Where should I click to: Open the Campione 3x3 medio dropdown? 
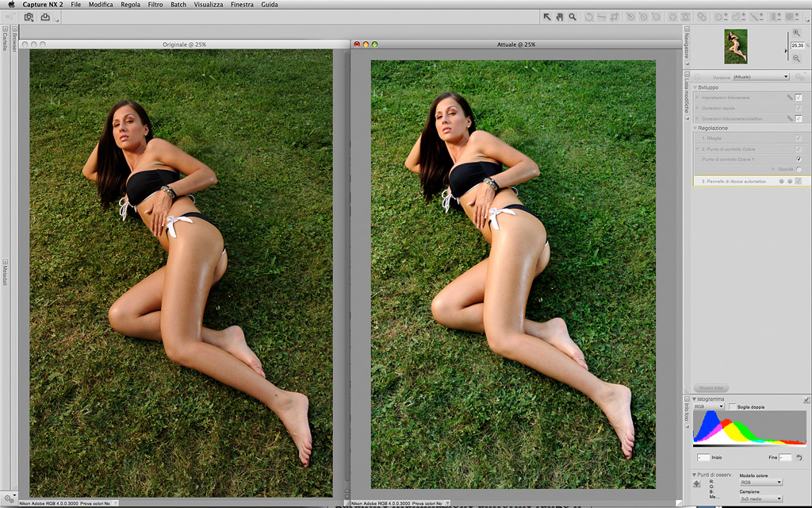tap(760, 498)
